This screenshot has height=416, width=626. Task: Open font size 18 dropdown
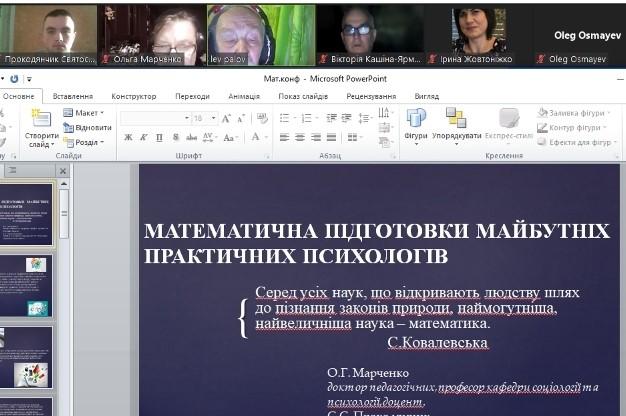tap(214, 118)
